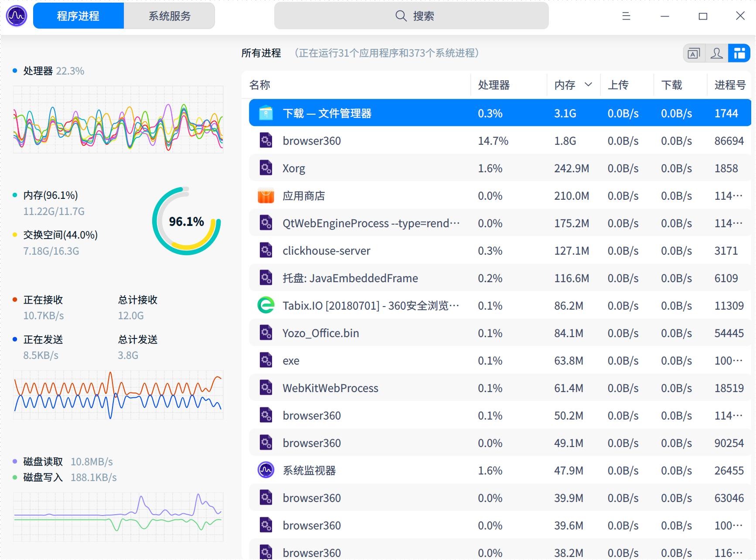
Task: Show all processes filter icon
Action: (x=739, y=54)
